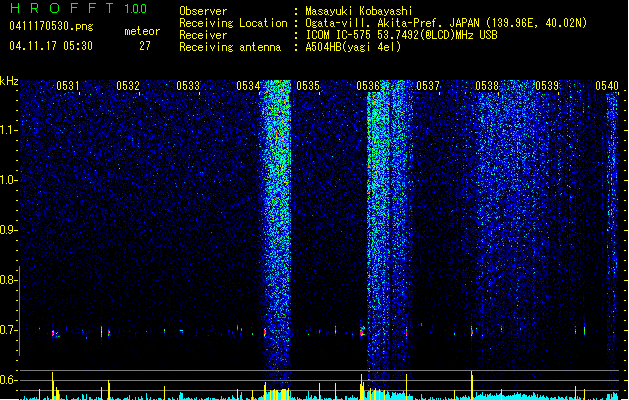The width and height of the screenshot is (629, 400).
Task: Click the Observer name Masayuki Kobayashi
Action: click(x=359, y=11)
